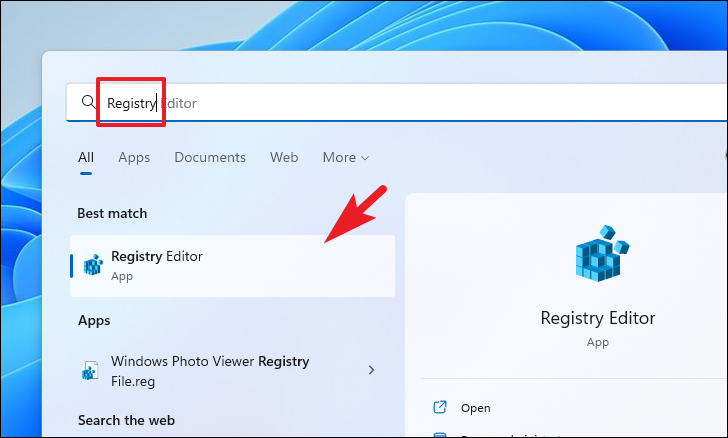
Task: Switch to the All tab
Action: point(86,157)
